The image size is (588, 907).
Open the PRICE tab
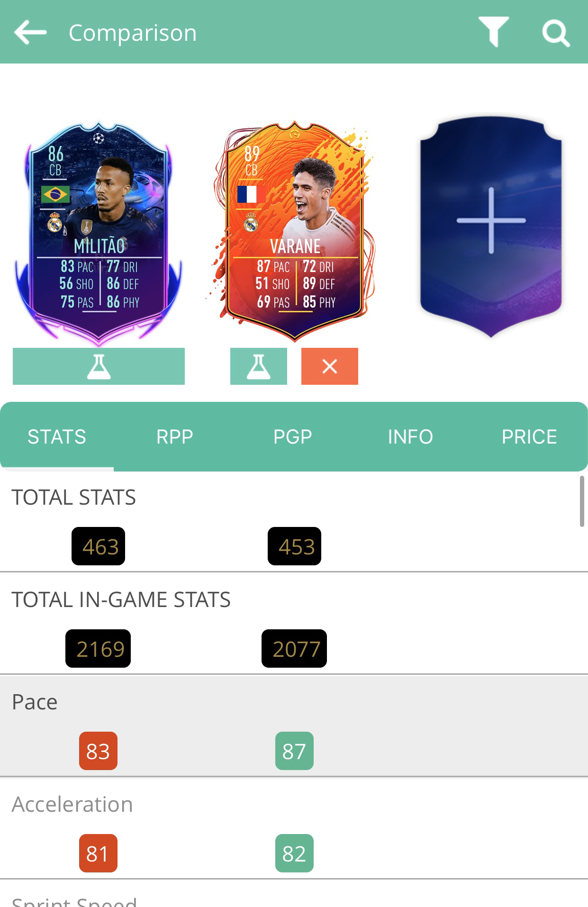529,436
